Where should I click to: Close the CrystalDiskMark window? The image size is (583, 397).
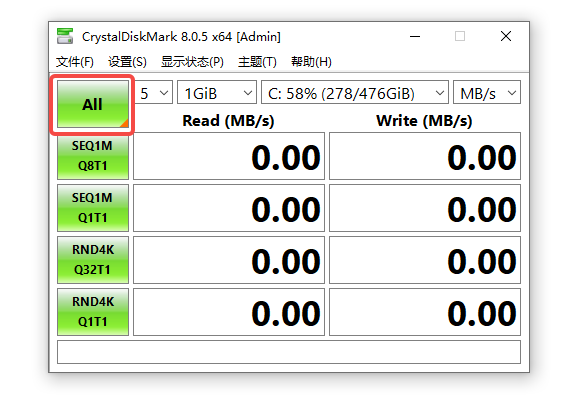(506, 36)
